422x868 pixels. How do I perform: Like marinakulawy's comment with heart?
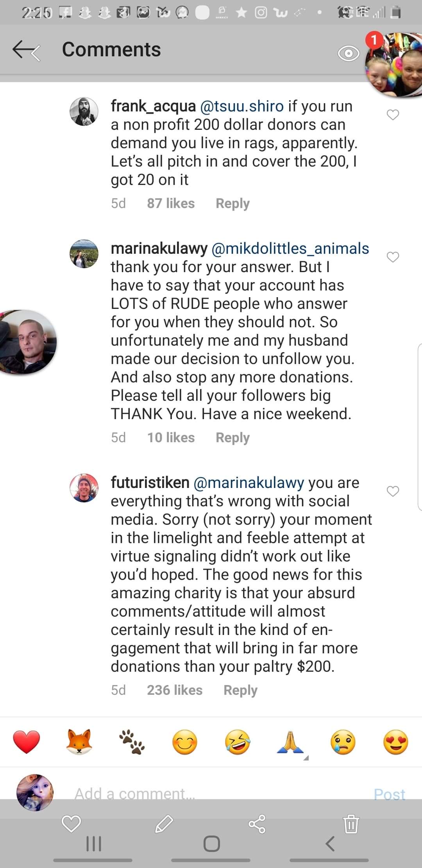click(393, 257)
